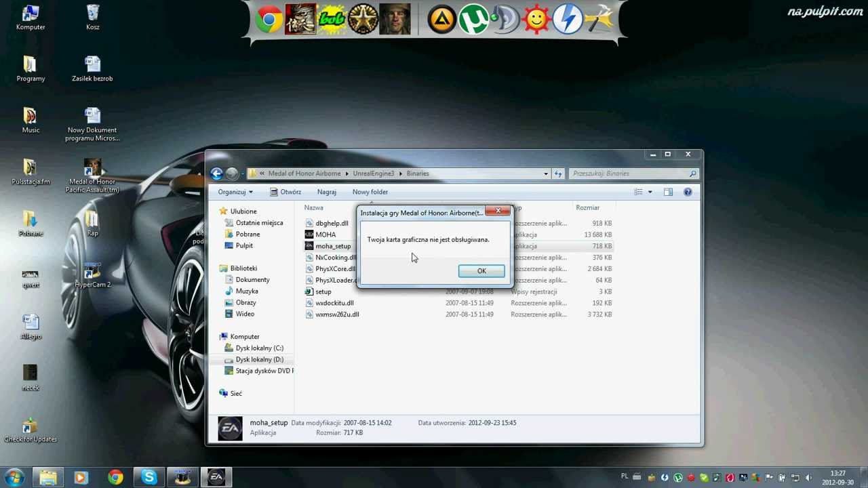Select Medal of Honor Airborne breadcrumb
The image size is (868, 488).
pos(304,174)
